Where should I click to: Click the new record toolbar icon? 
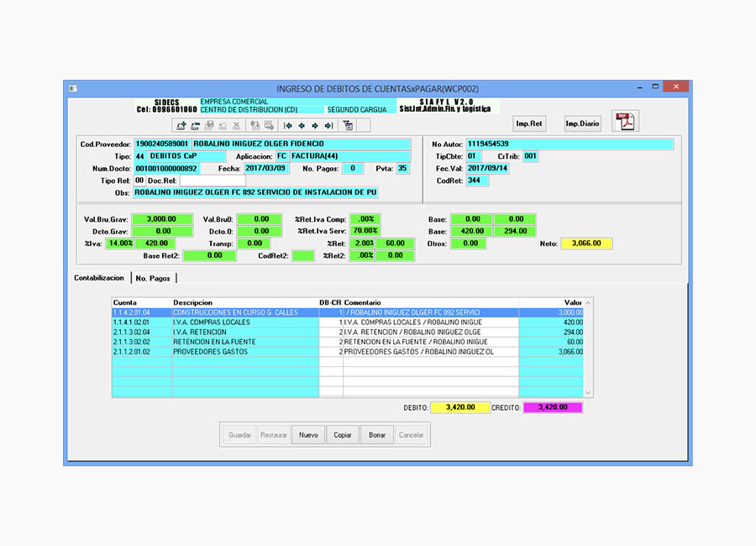[x=181, y=126]
